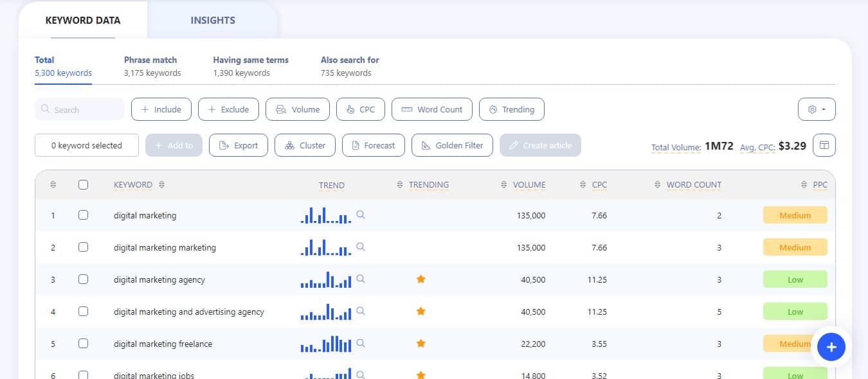The height and width of the screenshot is (379, 868).
Task: Tick checkbox for digital marketing agency row
Action: (83, 279)
